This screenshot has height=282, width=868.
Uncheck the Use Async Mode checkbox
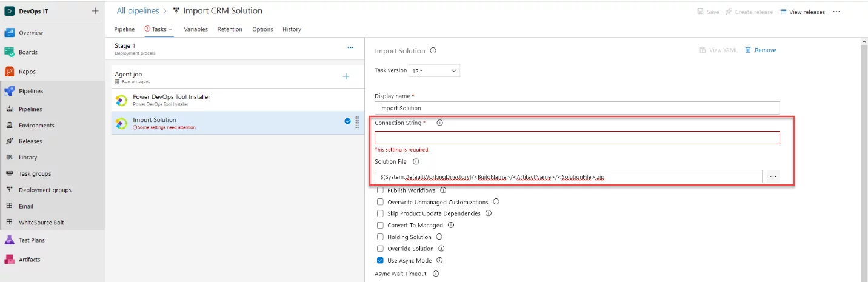[x=380, y=261]
